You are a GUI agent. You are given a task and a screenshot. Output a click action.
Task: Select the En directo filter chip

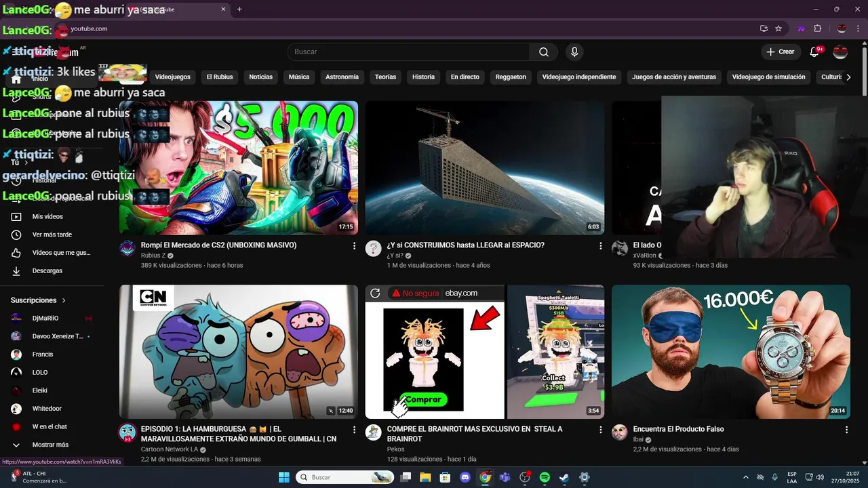[465, 77]
